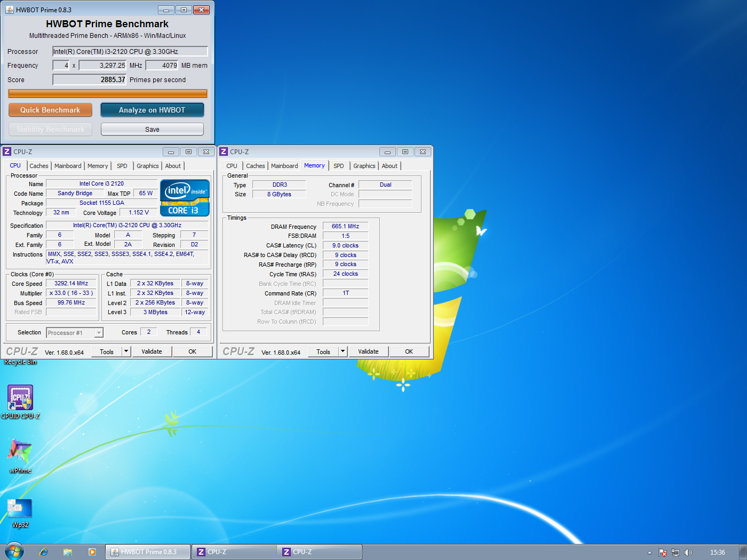Click the network tray icon
Image resolution: width=747 pixels, height=560 pixels.
pos(676,553)
